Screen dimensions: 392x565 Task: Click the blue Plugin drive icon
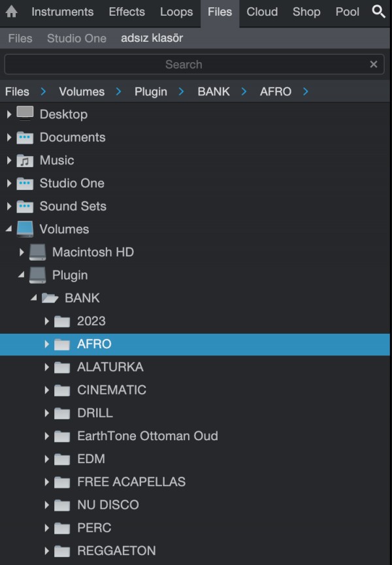(37, 275)
